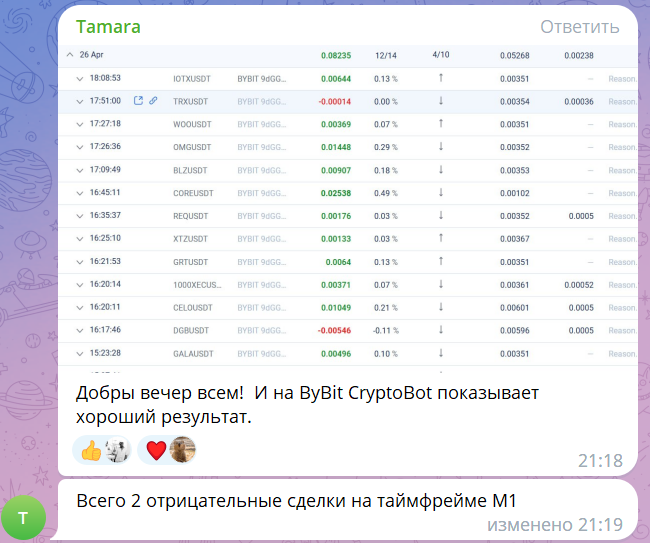Select the DGBUSDT symbol cell
650x543 pixels.
(191, 330)
